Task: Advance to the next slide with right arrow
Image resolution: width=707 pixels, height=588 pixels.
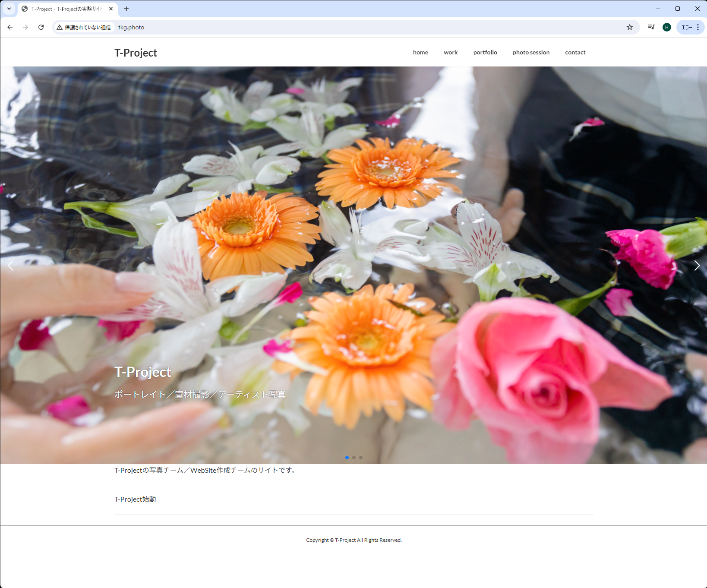Action: pyautogui.click(x=697, y=266)
